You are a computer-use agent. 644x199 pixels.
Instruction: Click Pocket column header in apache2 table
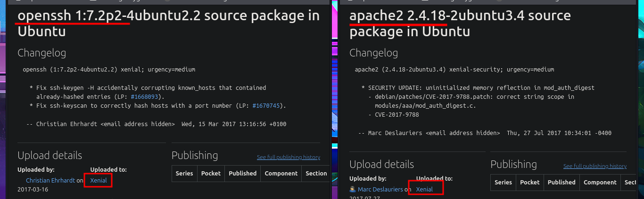click(529, 182)
